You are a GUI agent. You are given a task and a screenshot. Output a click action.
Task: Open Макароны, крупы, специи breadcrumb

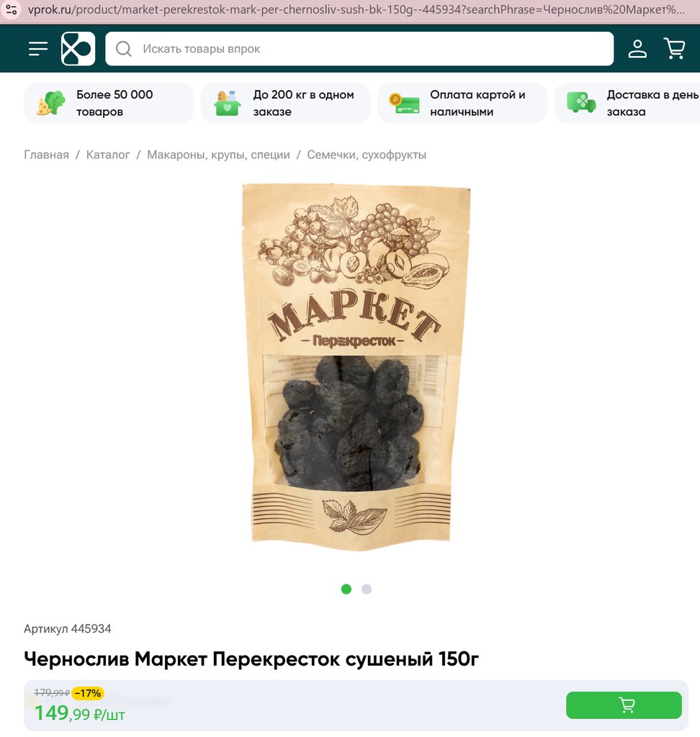click(x=218, y=155)
